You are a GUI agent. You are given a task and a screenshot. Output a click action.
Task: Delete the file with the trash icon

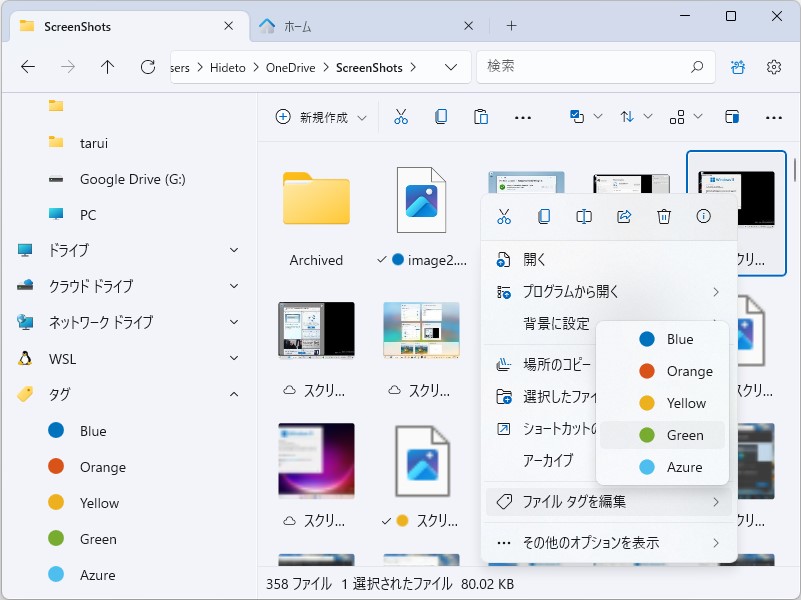click(663, 216)
